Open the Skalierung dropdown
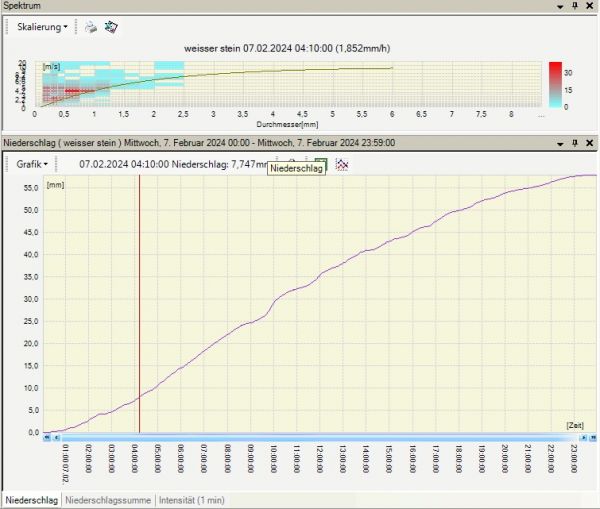 tap(43, 28)
